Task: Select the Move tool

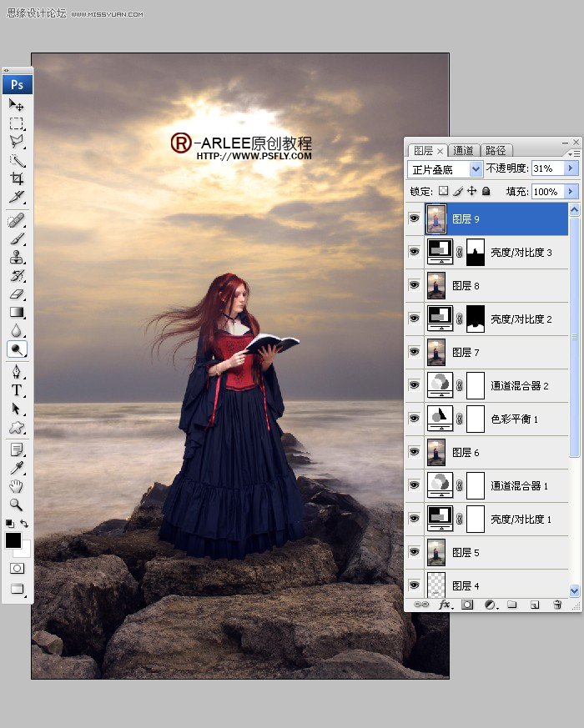Action: click(16, 105)
